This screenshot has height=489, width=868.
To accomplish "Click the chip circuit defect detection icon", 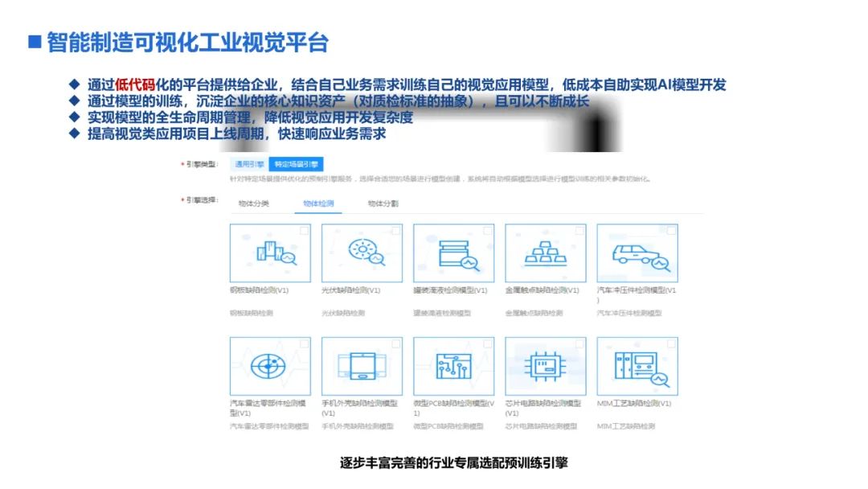I will (x=545, y=366).
